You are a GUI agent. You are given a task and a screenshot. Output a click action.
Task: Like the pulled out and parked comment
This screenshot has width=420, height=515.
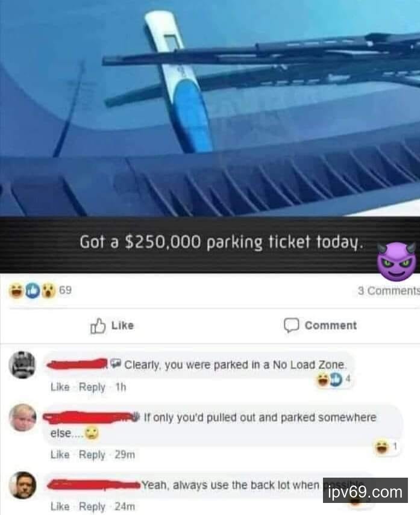coord(60,455)
